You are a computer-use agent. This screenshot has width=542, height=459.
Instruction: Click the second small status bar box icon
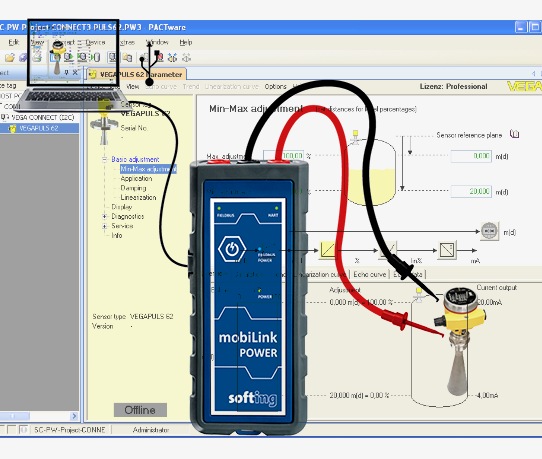23,430
